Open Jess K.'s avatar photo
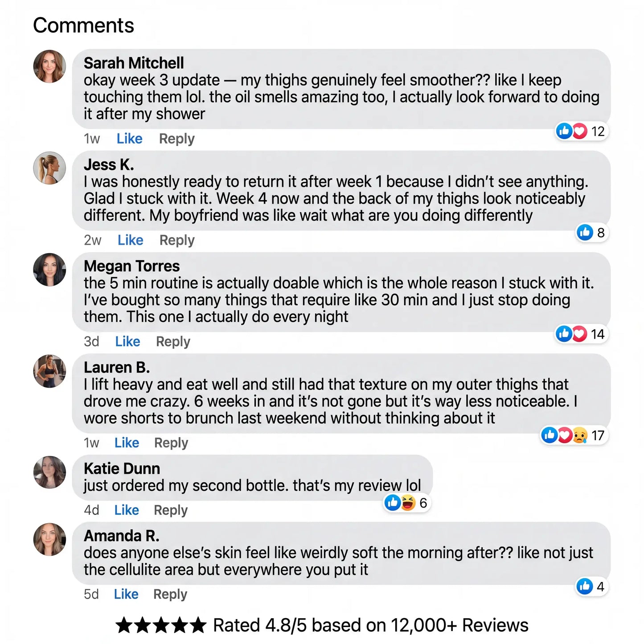This screenshot has width=644, height=644. (49, 168)
